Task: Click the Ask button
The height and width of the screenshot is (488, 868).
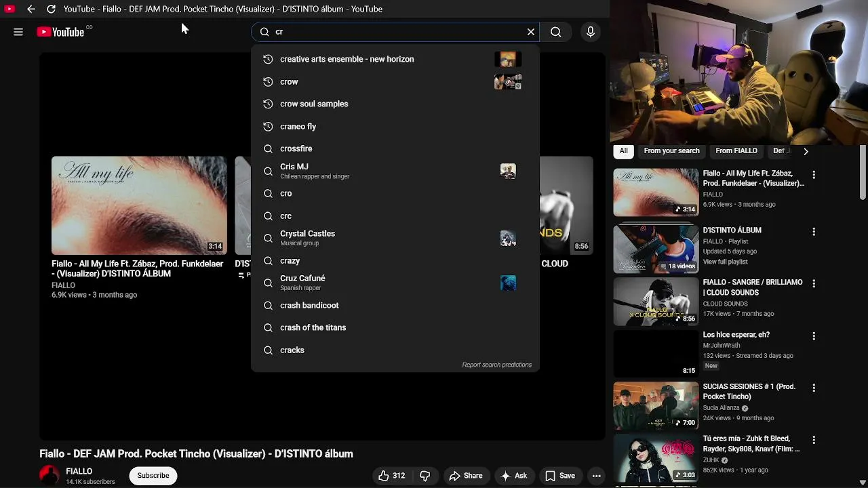Action: coord(513,476)
